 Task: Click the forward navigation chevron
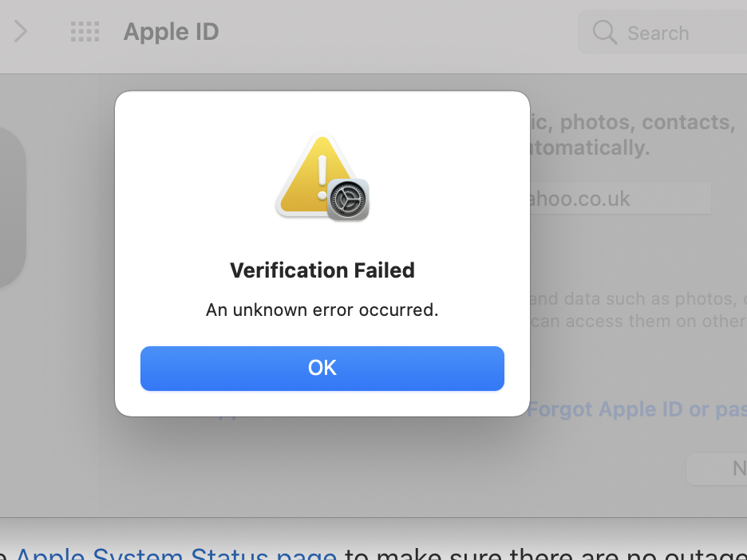(21, 32)
